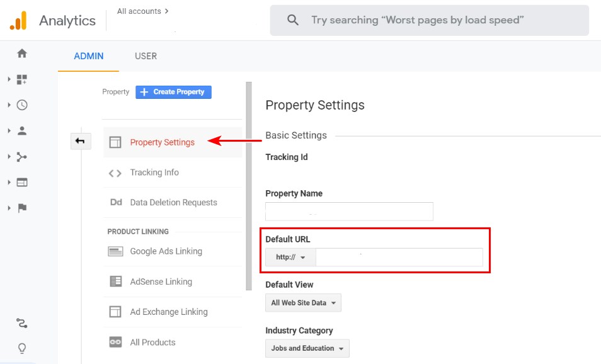Open the Default View dropdown
Viewport: 601px width, 364px height.
point(303,303)
